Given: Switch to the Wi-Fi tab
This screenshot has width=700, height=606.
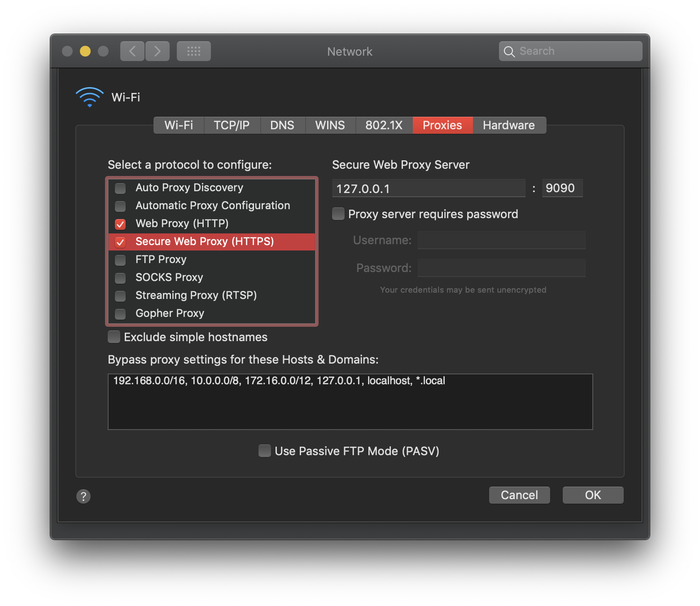Looking at the screenshot, I should click(179, 125).
